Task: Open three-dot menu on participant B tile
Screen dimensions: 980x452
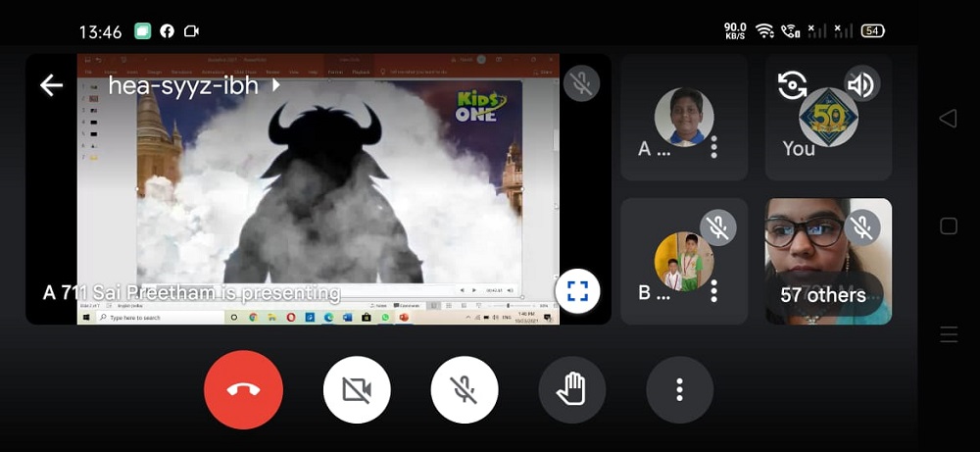Action: 713,291
